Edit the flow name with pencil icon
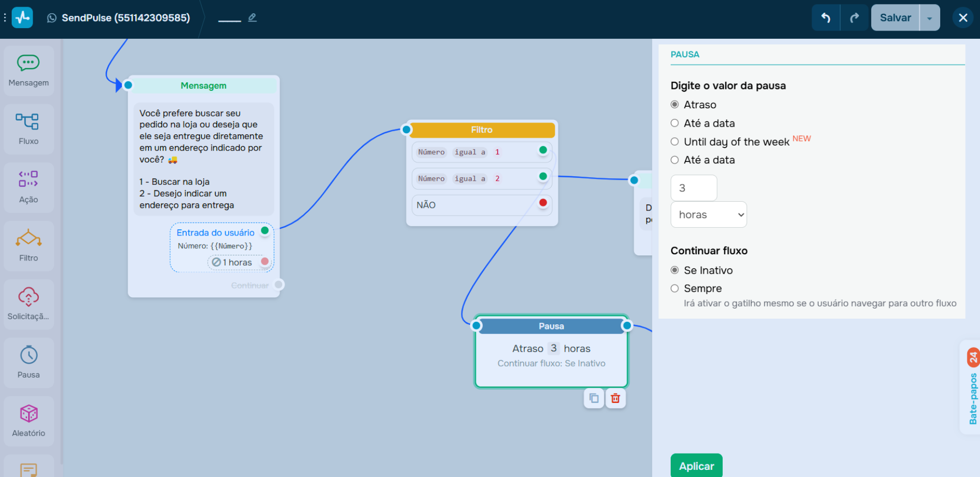The width and height of the screenshot is (980, 477). [x=252, y=18]
